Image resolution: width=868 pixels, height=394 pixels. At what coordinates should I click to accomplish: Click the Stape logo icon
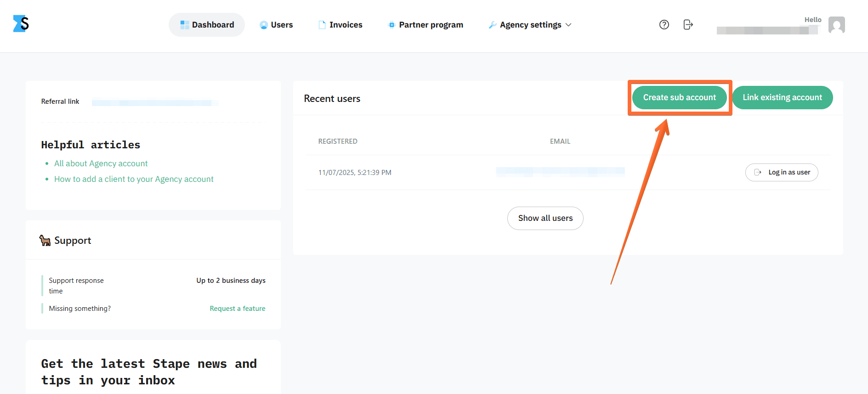coord(21,24)
